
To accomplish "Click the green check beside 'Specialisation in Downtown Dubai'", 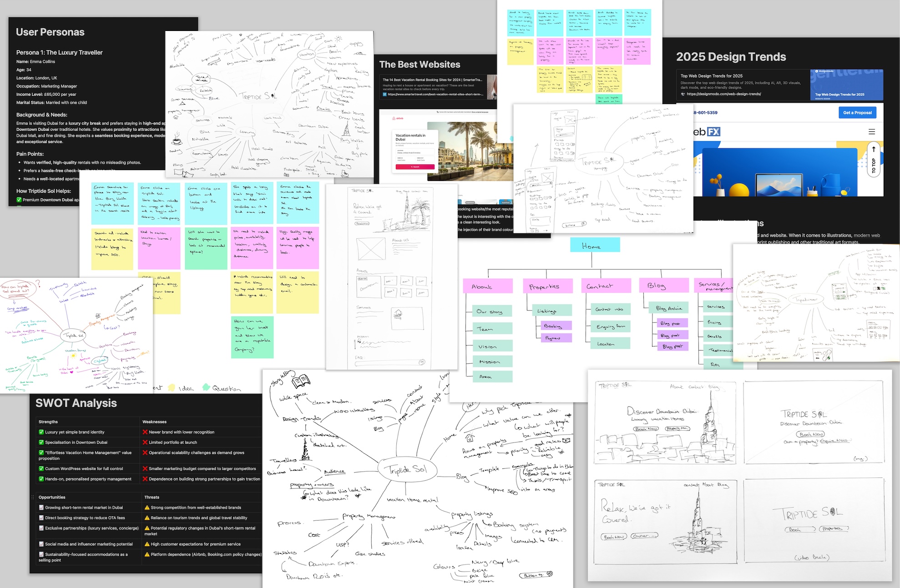I will pyautogui.click(x=41, y=442).
